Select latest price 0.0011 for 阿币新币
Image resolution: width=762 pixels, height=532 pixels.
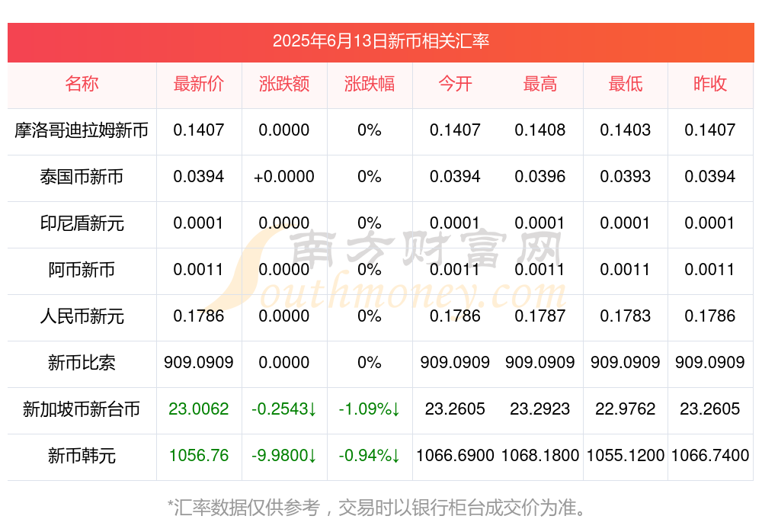(x=199, y=269)
